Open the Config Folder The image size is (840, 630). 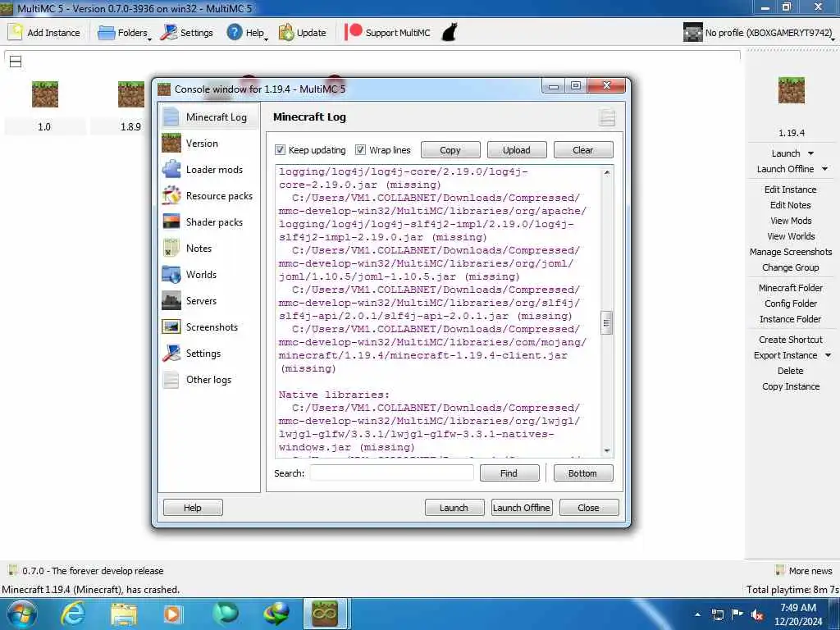pos(790,304)
